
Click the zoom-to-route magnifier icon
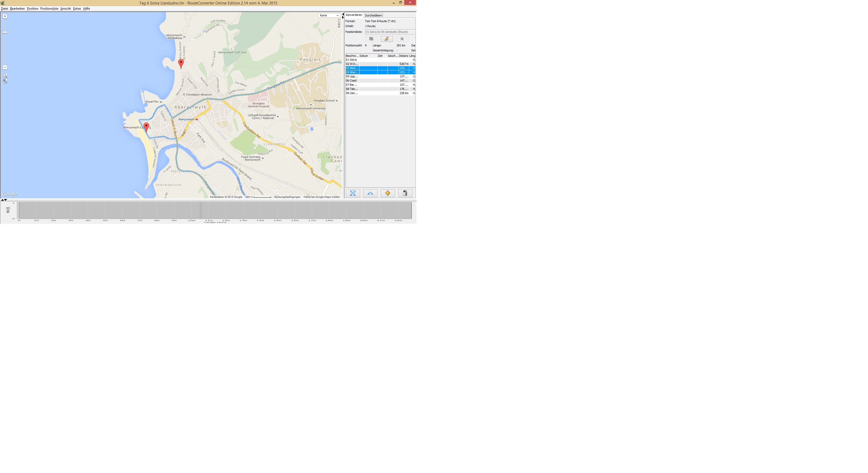pyautogui.click(x=5, y=81)
